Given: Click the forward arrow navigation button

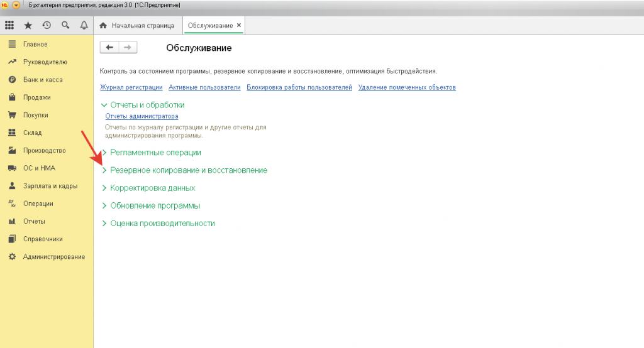Looking at the screenshot, I should 128,48.
